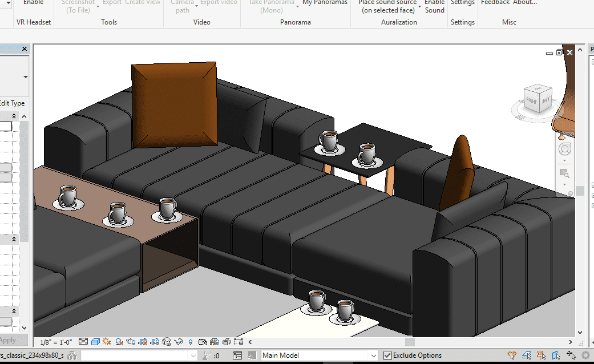Click the My Panoramas button
This screenshot has height=364, width=594.
pyautogui.click(x=325, y=3)
